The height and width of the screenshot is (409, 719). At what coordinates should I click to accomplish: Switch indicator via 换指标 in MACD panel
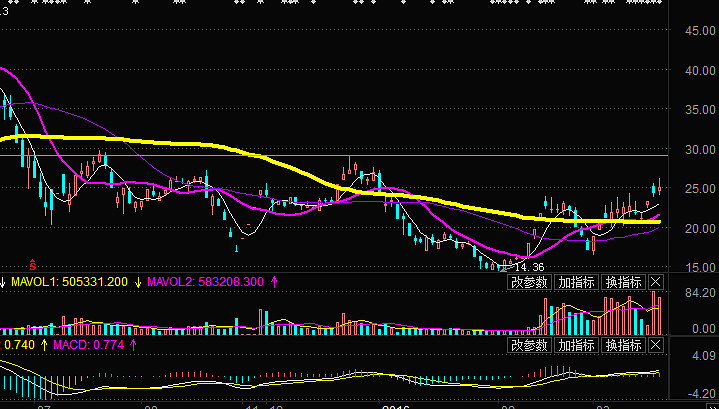(x=623, y=346)
